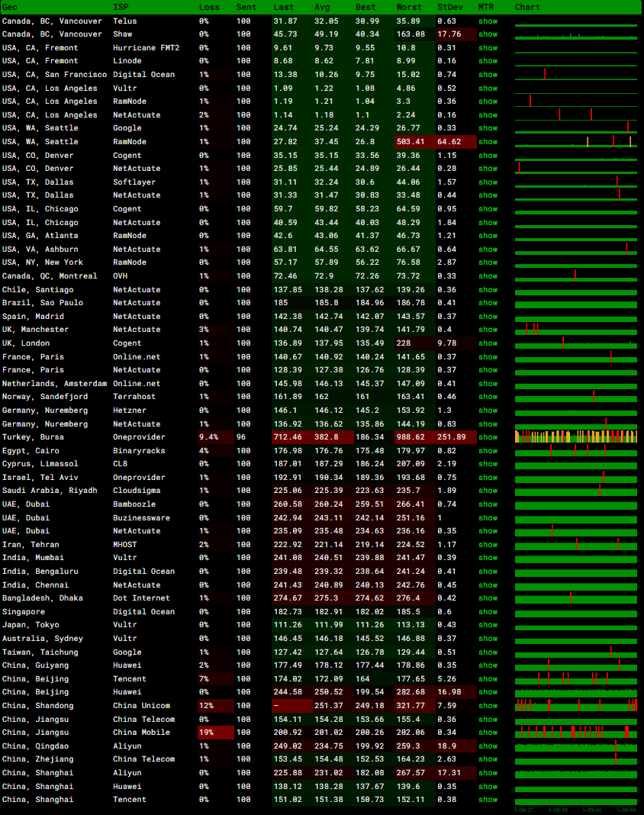Viewport: 644px width, 815px height.
Task: Open show link for China Jiangsu China Mobile
Action: (x=488, y=733)
